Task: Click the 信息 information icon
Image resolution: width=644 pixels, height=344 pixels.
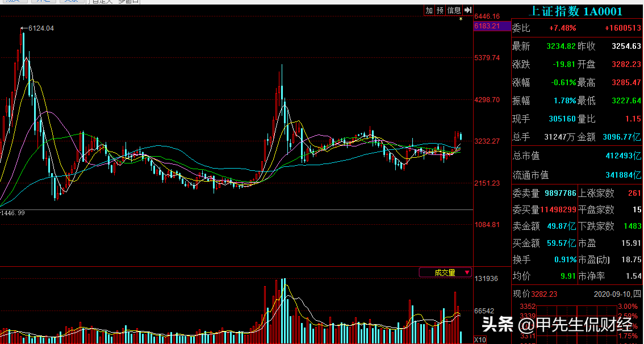Action: tap(453, 10)
